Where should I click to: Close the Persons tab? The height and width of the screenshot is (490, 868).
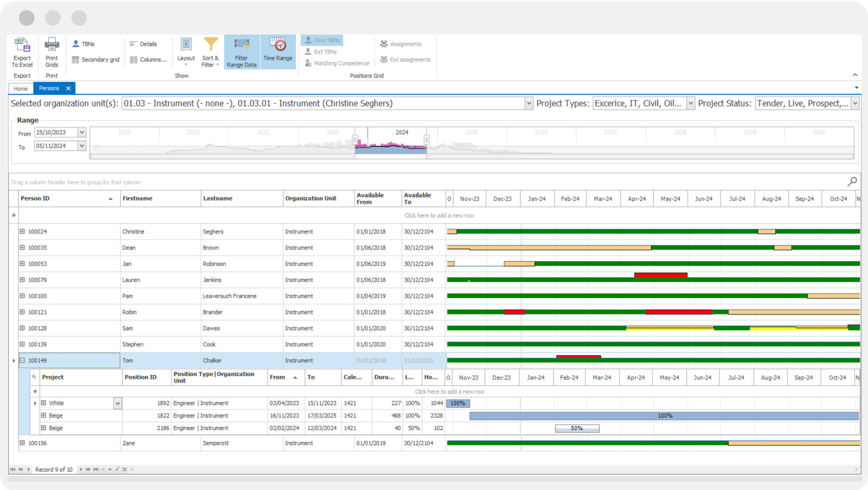coord(68,89)
